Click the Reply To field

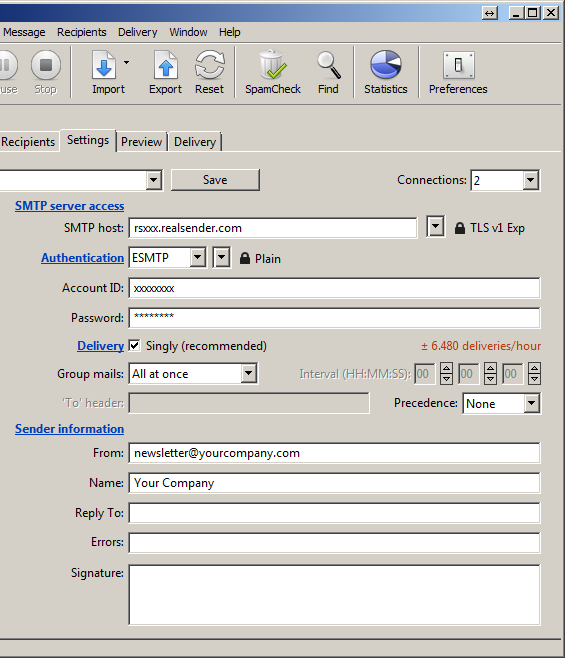click(334, 513)
